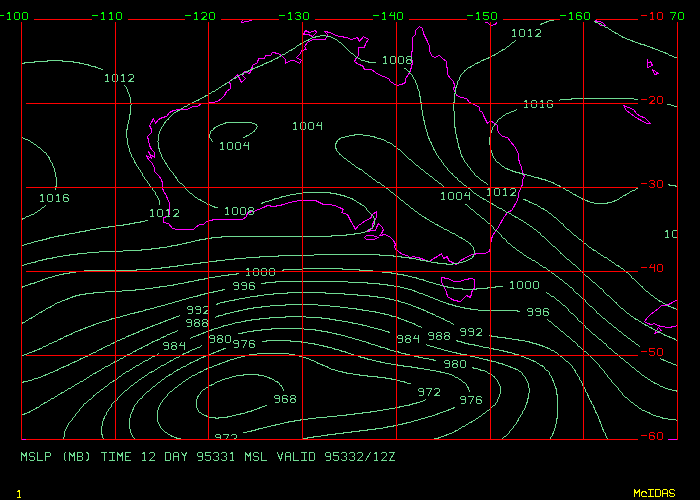Select the -20 latitude label
700x500 pixels.
coord(654,101)
